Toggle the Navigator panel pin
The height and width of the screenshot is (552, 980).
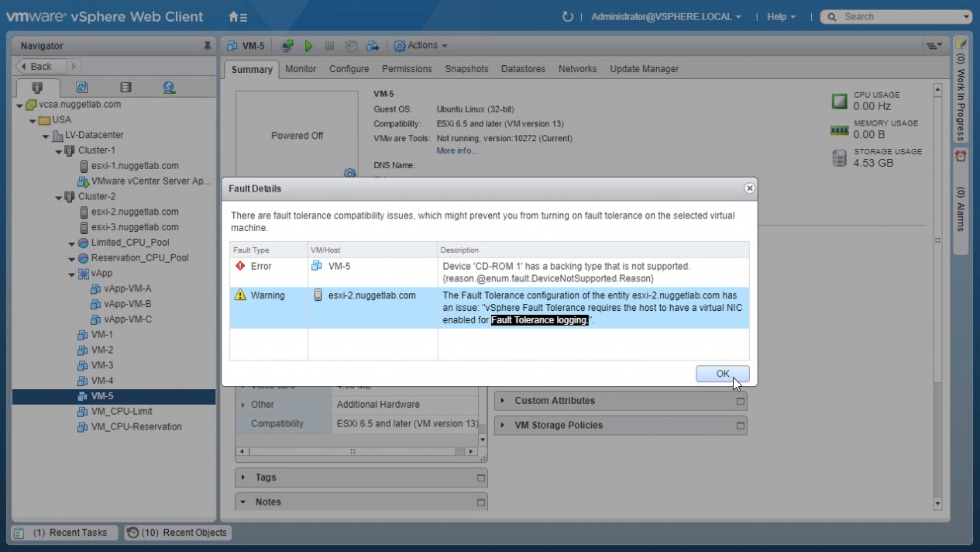click(207, 47)
